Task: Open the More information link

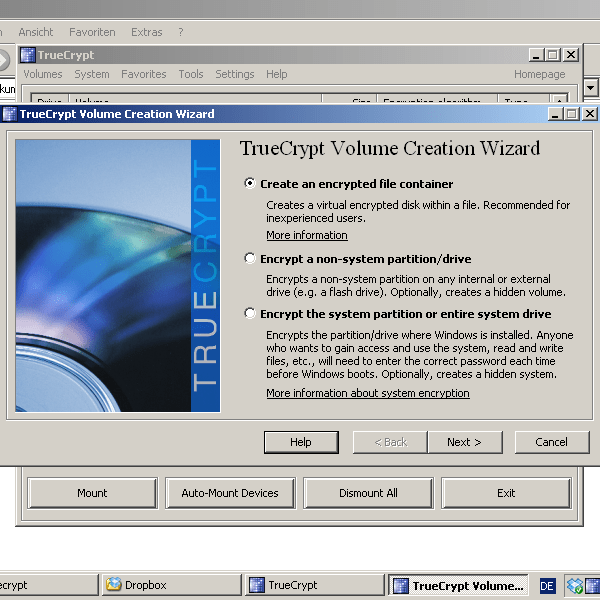Action: click(x=307, y=235)
